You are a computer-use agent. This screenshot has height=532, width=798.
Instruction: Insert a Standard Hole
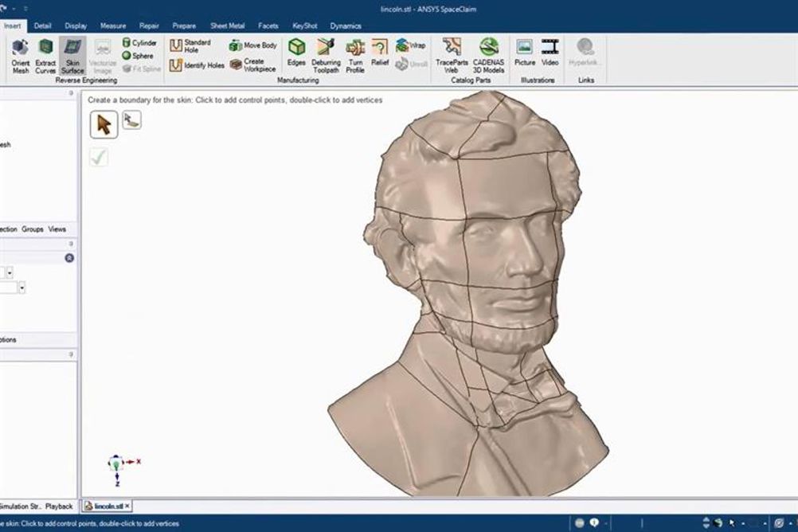click(191, 46)
